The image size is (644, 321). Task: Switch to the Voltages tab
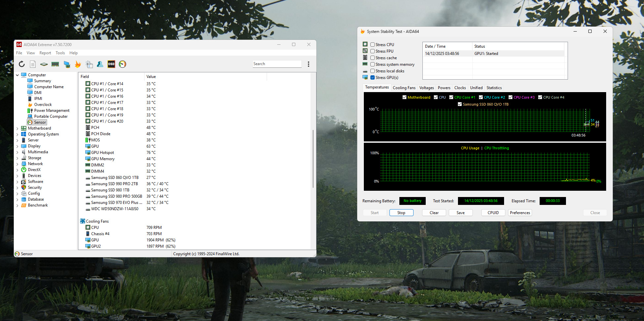pos(427,88)
